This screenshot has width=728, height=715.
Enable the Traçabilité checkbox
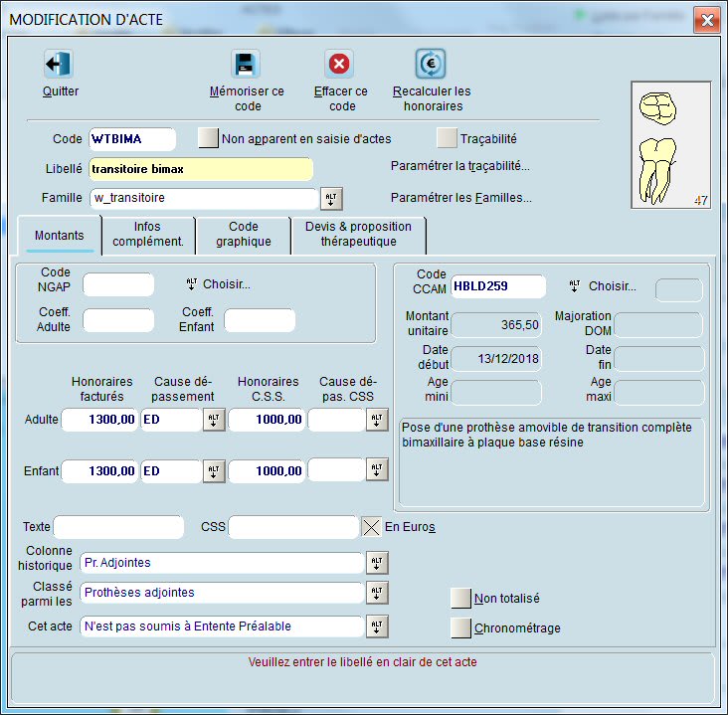[x=447, y=138]
